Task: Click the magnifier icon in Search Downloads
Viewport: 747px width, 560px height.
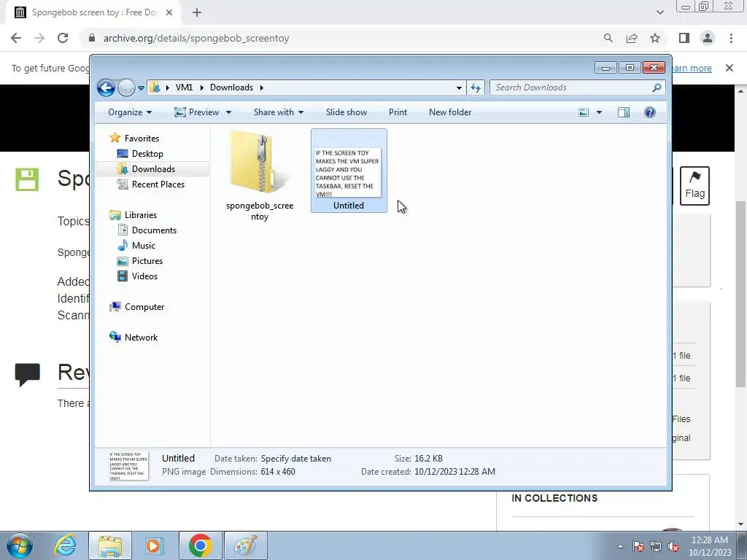Action: point(657,87)
